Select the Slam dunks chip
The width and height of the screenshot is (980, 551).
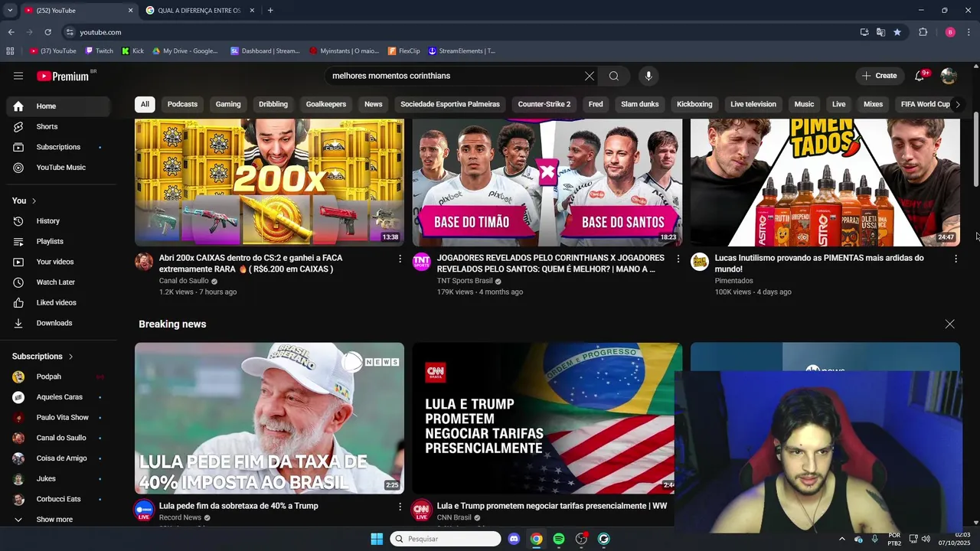tap(640, 104)
